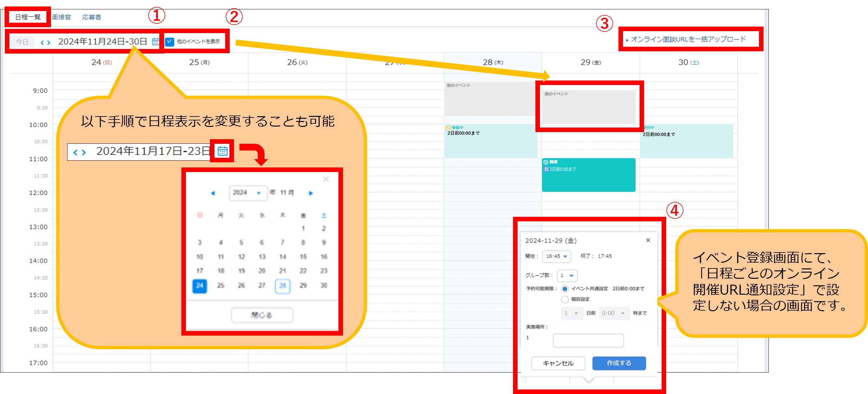Open the 他のイベント block on Thursday 28
868x394 pixels.
pos(491,99)
